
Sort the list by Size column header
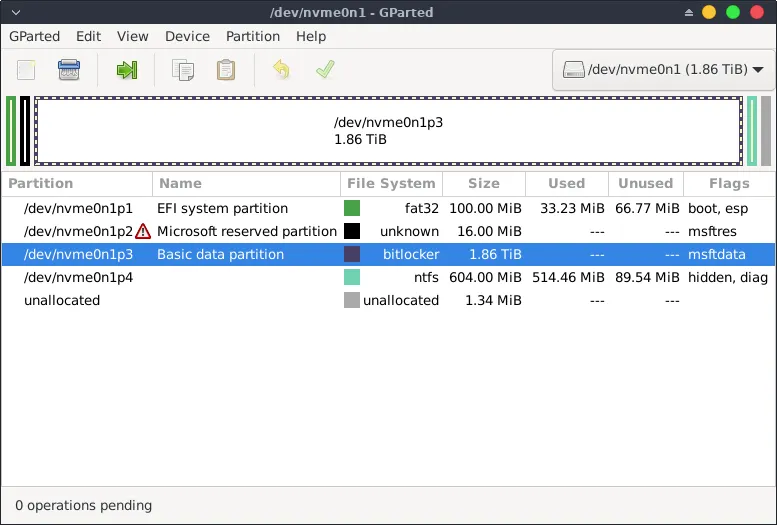(483, 183)
